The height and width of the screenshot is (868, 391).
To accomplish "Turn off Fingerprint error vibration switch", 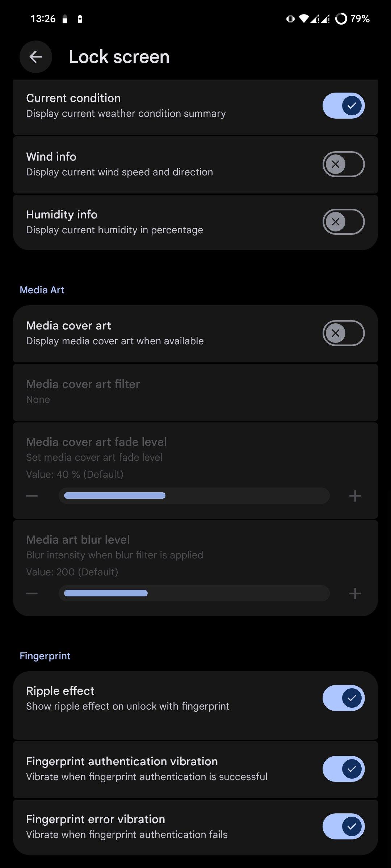I will click(x=343, y=826).
